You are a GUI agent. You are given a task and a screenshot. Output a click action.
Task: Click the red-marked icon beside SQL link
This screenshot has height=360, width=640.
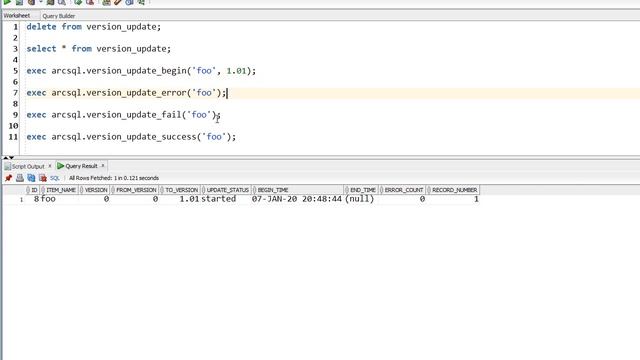[42, 178]
